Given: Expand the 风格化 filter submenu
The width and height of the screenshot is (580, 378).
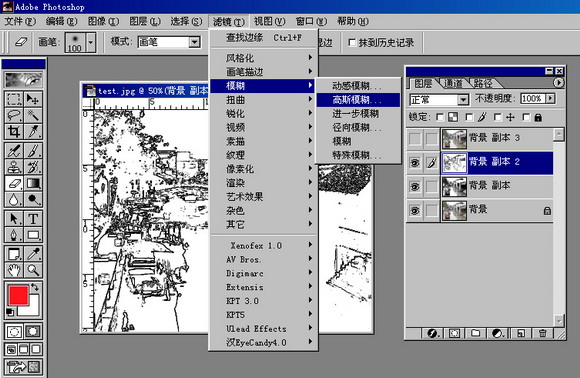Looking at the screenshot, I should point(264,58).
